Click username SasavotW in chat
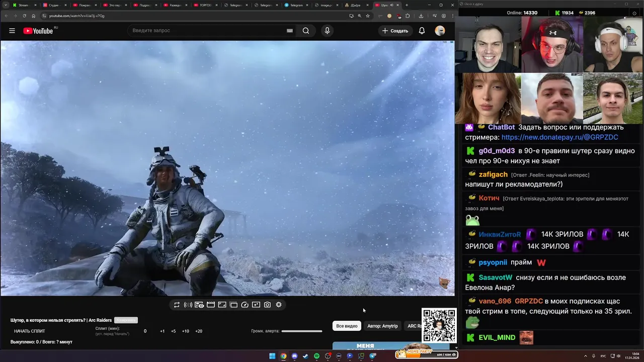 coord(496,278)
